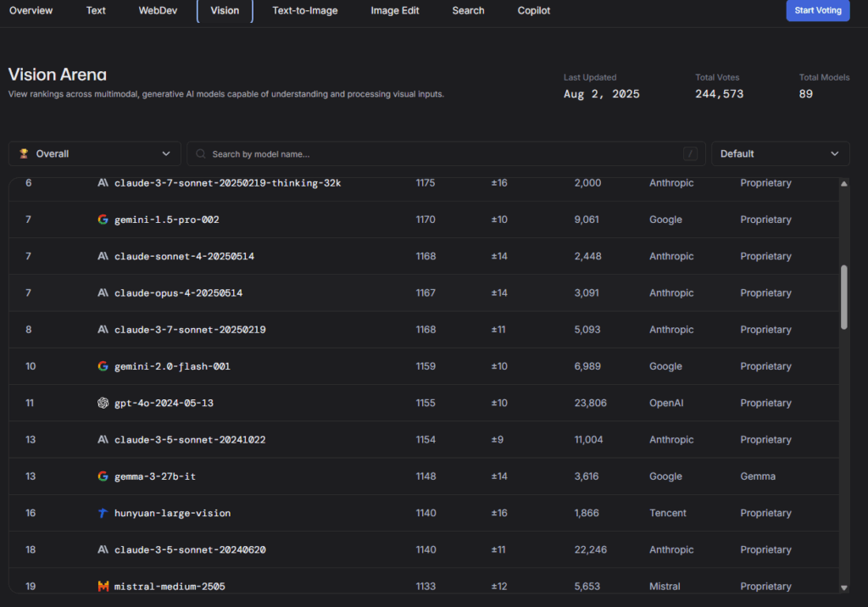868x607 pixels.
Task: Click the Anthropic logo beside claude-3-7-sonnet-20250219-thinking-32k
Action: pos(103,183)
